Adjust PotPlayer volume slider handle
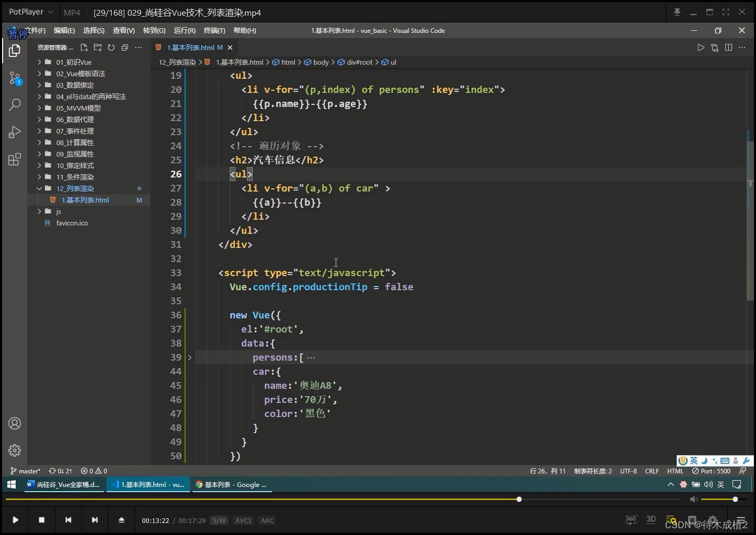This screenshot has width=756, height=535. click(x=735, y=500)
